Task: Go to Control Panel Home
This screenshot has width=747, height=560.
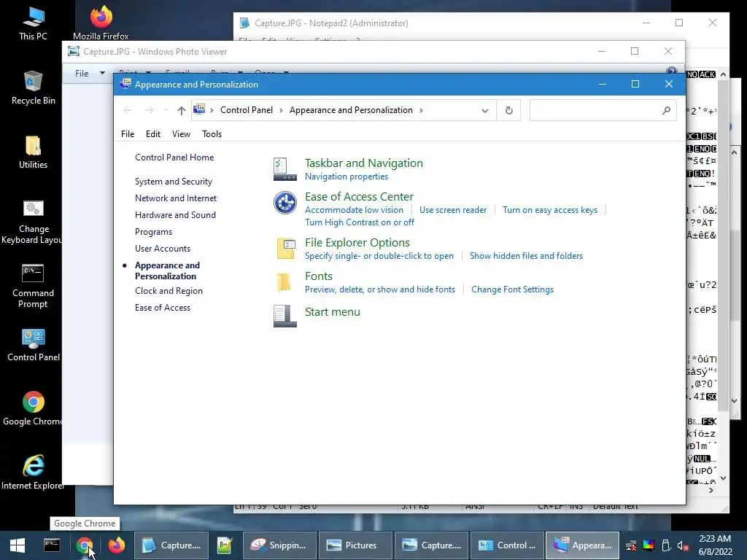Action: click(174, 157)
